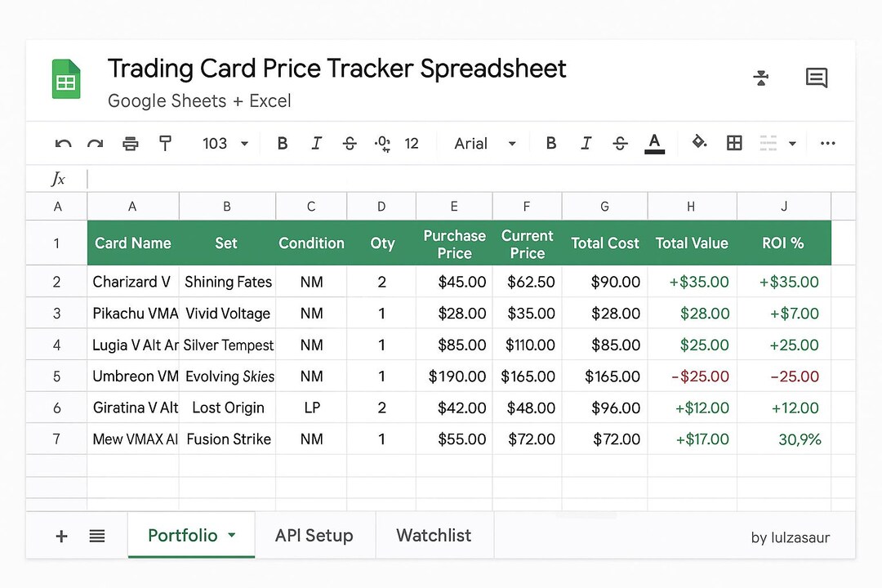The image size is (882, 588).
Task: Select column J header
Action: (783, 207)
